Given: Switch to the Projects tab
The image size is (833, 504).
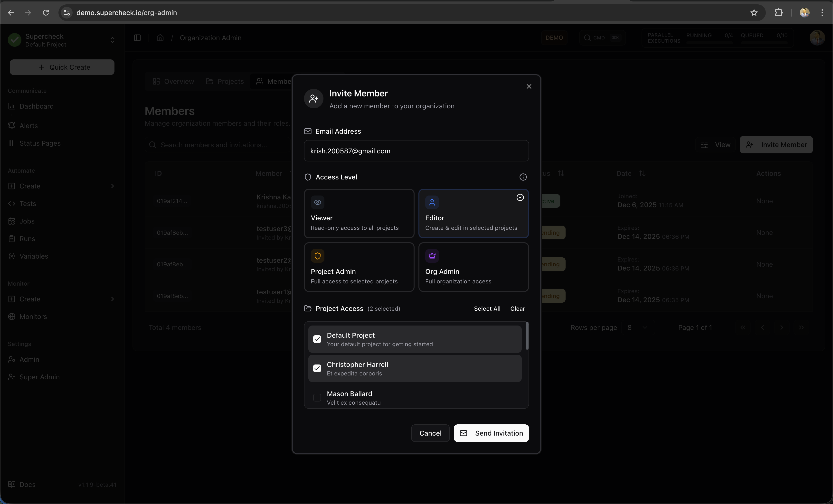Looking at the screenshot, I should pos(225,81).
